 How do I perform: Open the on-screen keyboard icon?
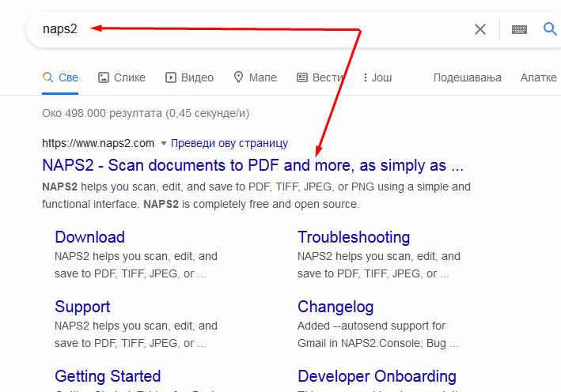pyautogui.click(x=519, y=29)
